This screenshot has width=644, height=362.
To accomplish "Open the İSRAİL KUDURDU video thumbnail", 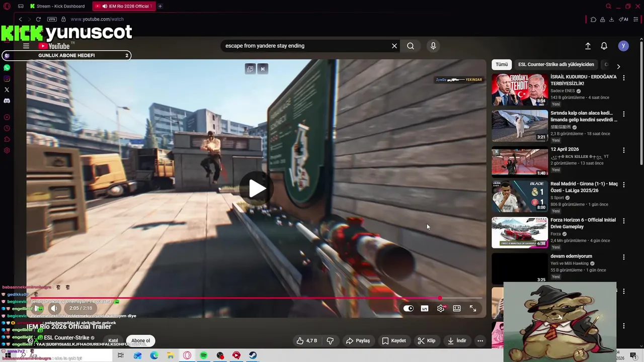I will (x=520, y=89).
